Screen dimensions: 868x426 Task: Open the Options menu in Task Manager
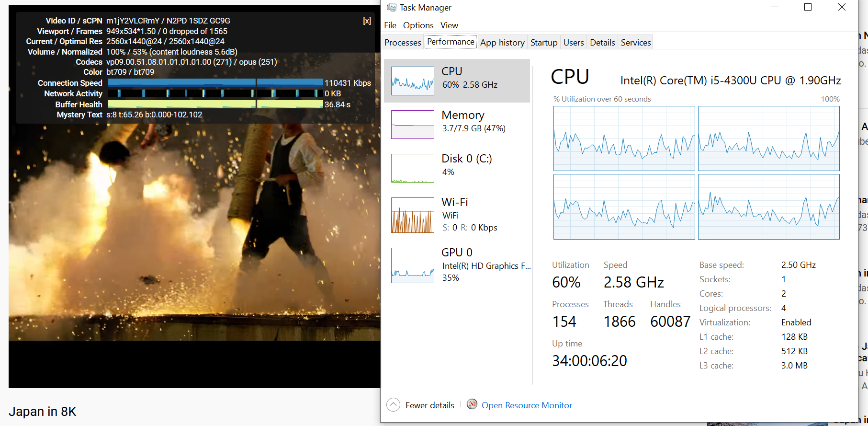[x=418, y=25]
